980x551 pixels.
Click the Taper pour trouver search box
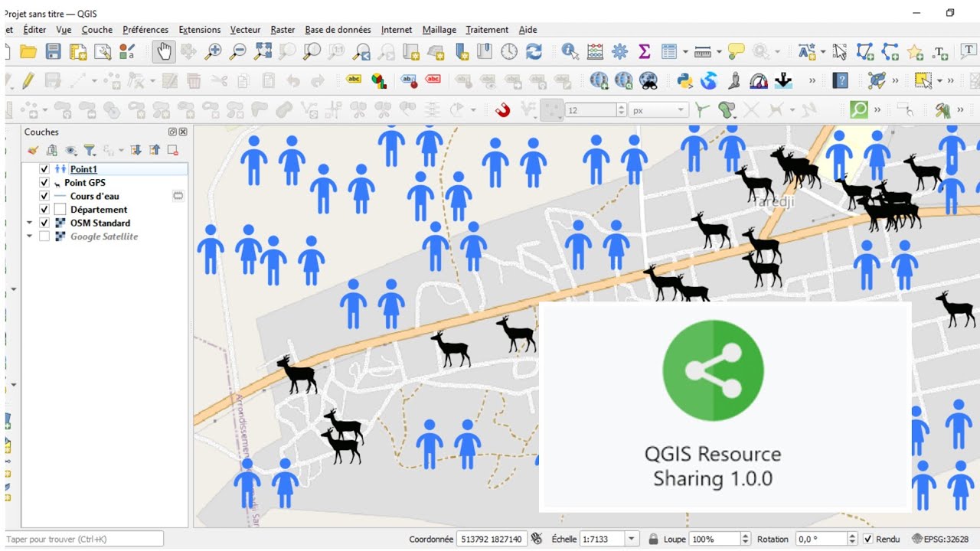pyautogui.click(x=83, y=539)
